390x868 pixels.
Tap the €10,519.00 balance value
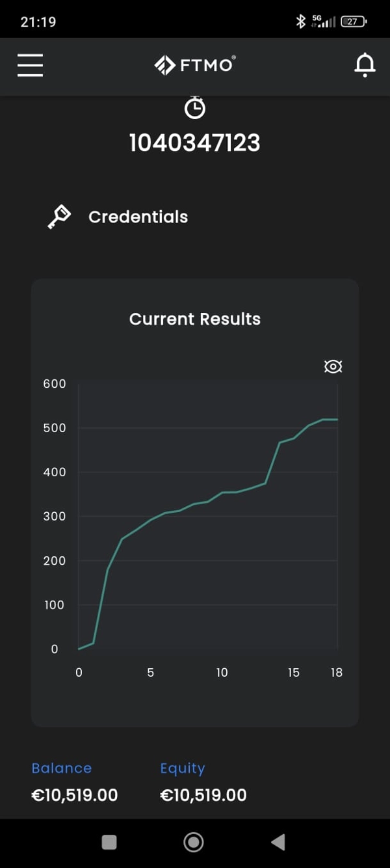[x=75, y=795]
